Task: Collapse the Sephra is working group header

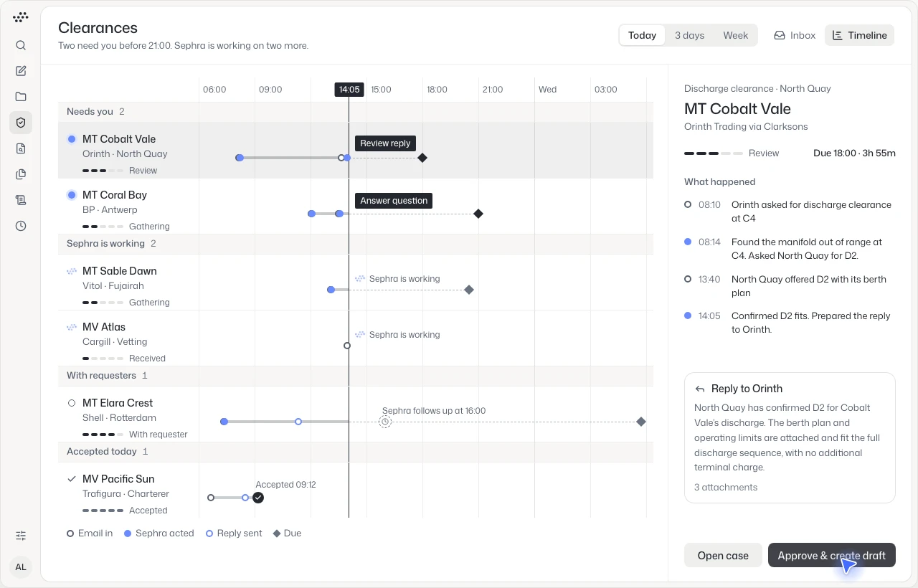Action: tap(356, 244)
